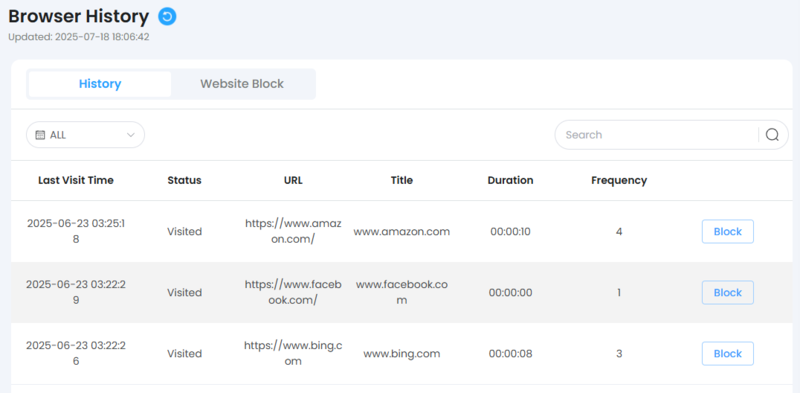Open the Website Block tab
Viewport: 800px width, 393px height.
[x=242, y=84]
